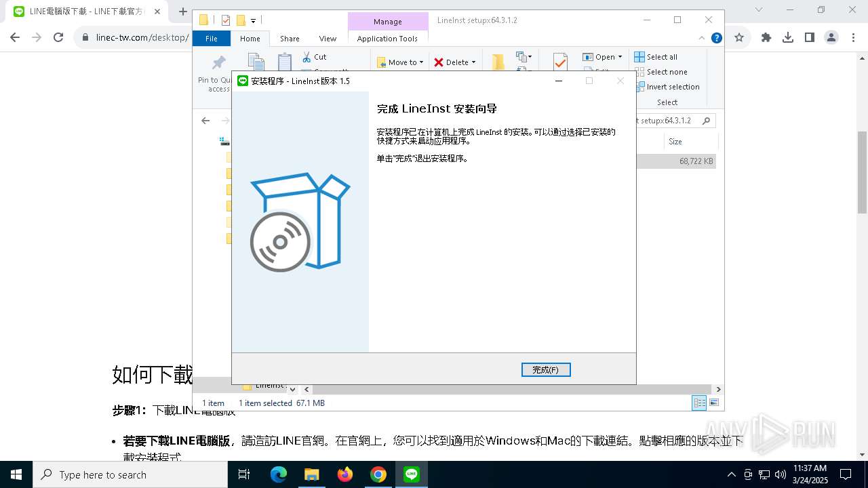This screenshot has height=488, width=868.
Task: Open the Delete dropdown in ribbon
Action: [x=455, y=62]
